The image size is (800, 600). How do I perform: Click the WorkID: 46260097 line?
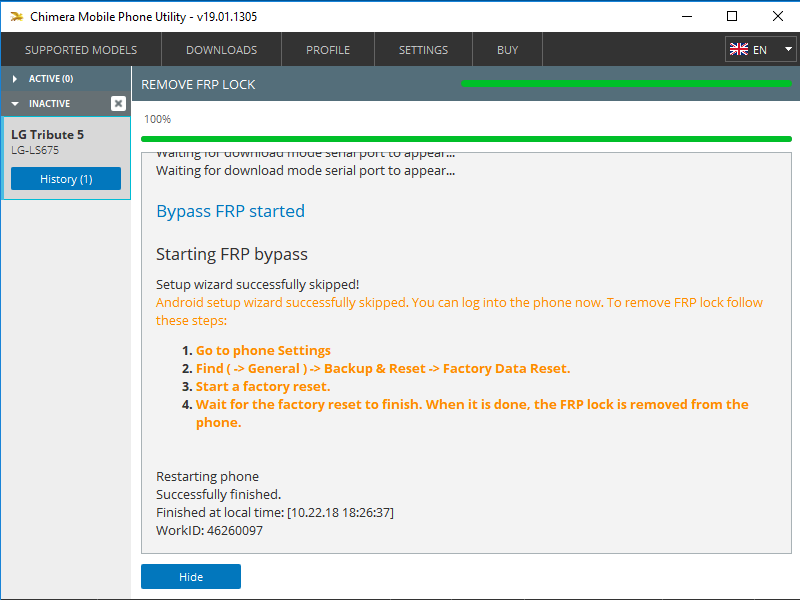(x=209, y=531)
